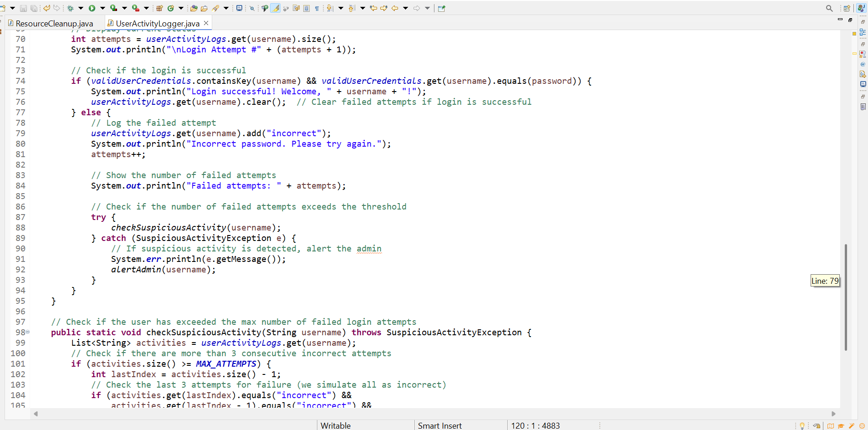Open the Next Annotation dropdown arrow
The width and height of the screenshot is (868, 430).
click(340, 8)
